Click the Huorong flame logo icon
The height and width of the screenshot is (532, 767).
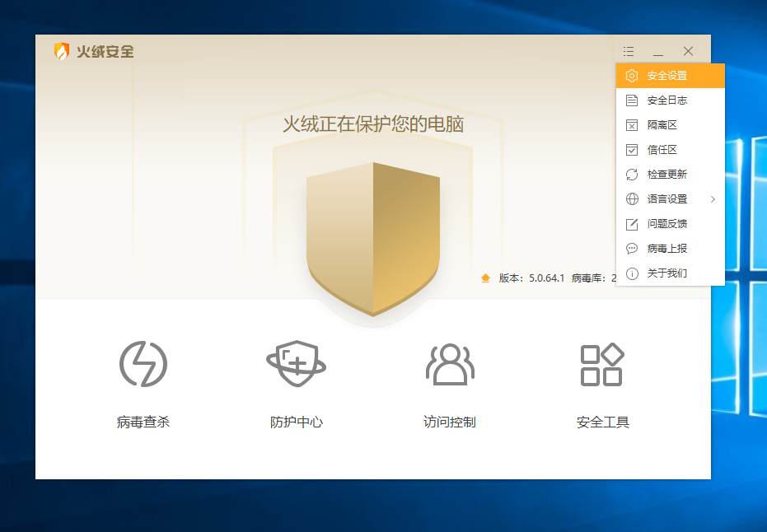[61, 51]
